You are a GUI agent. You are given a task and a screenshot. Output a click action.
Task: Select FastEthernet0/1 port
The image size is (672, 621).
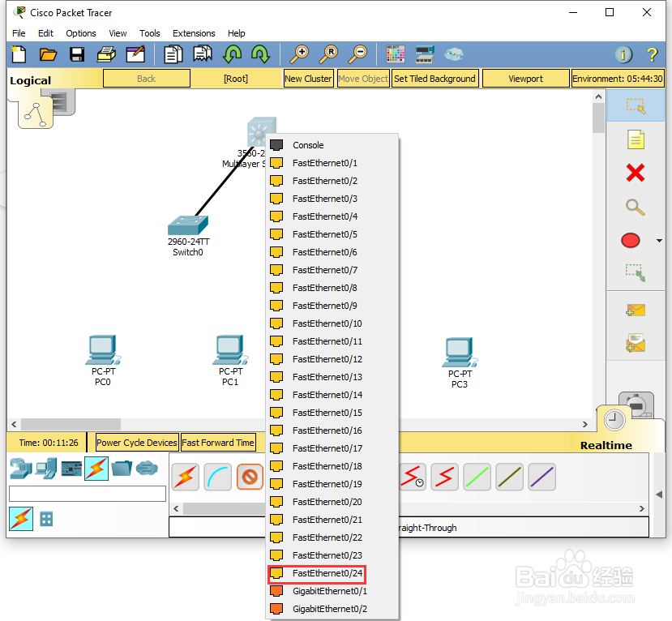coord(332,163)
